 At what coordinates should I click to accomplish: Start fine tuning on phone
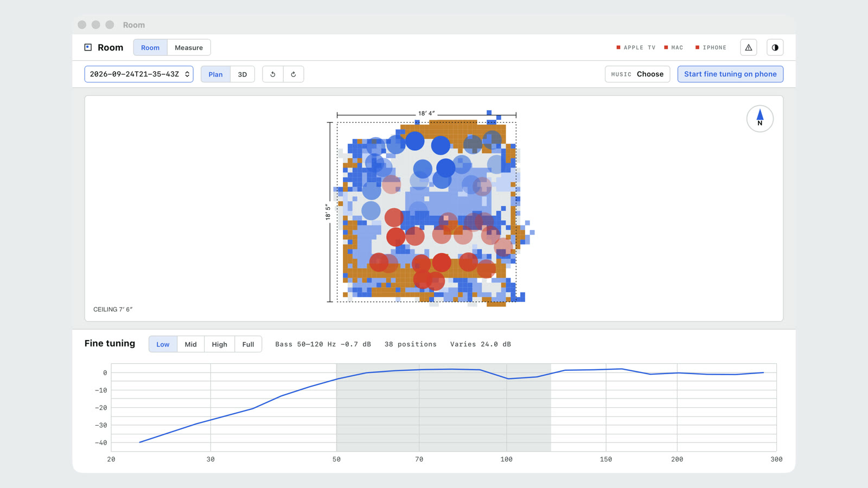pos(730,74)
